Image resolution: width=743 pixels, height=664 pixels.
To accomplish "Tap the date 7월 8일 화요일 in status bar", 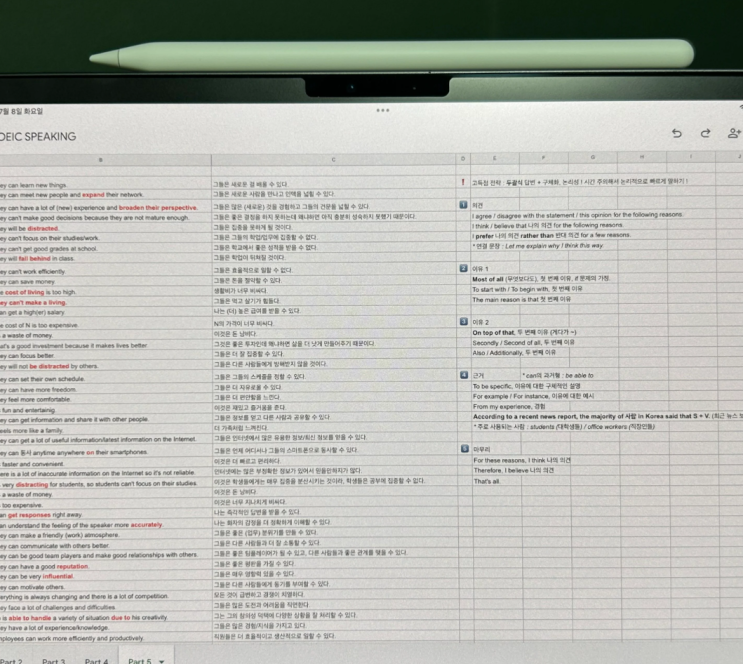I will [21, 111].
